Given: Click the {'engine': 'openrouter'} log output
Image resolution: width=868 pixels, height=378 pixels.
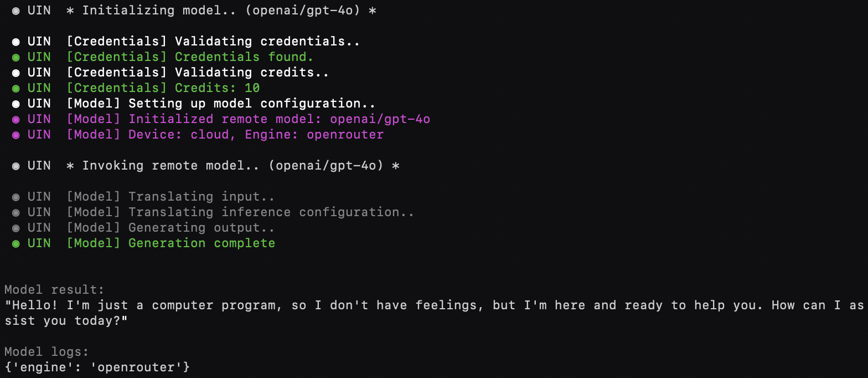Looking at the screenshot, I should tap(97, 367).
